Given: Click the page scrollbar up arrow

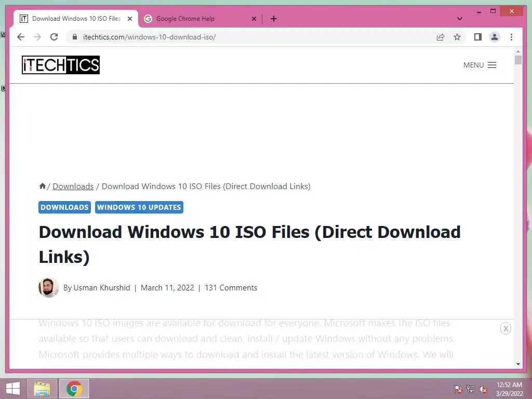Looking at the screenshot, I should 518,51.
